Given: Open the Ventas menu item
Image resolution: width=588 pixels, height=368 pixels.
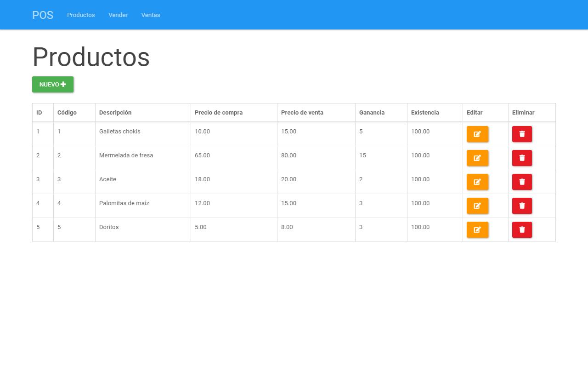Looking at the screenshot, I should [x=151, y=15].
